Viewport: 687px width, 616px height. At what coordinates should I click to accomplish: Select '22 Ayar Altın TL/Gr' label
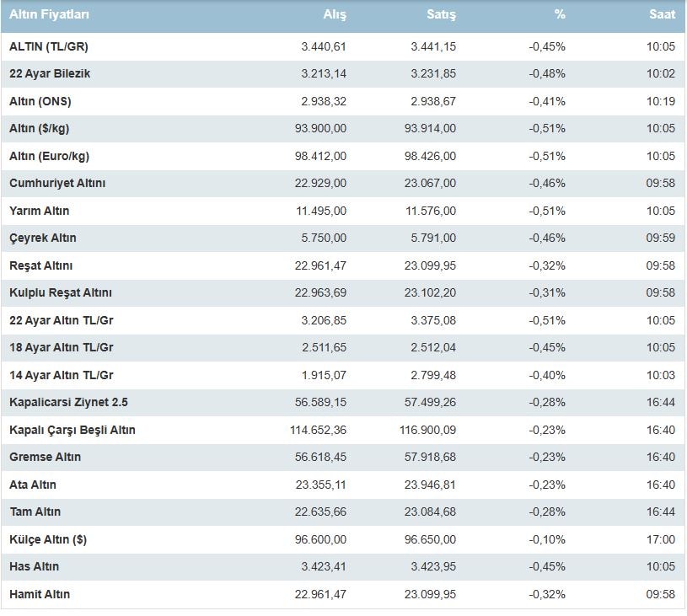coord(62,320)
